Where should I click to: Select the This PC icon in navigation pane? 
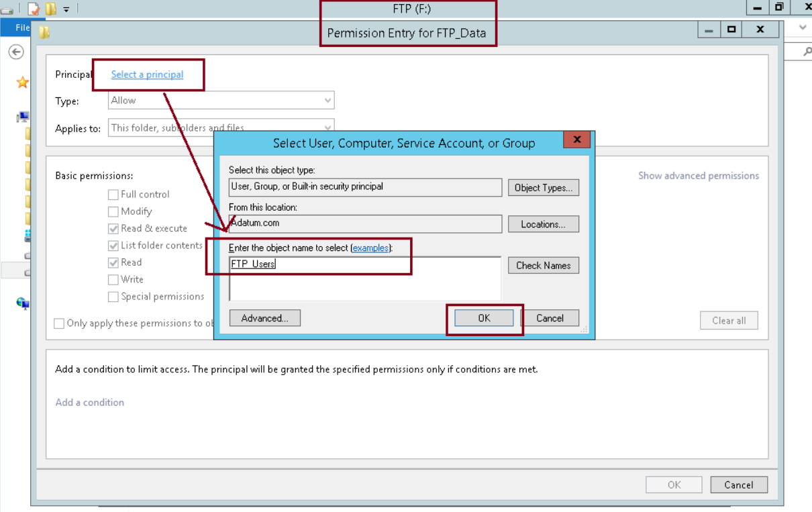(x=23, y=117)
